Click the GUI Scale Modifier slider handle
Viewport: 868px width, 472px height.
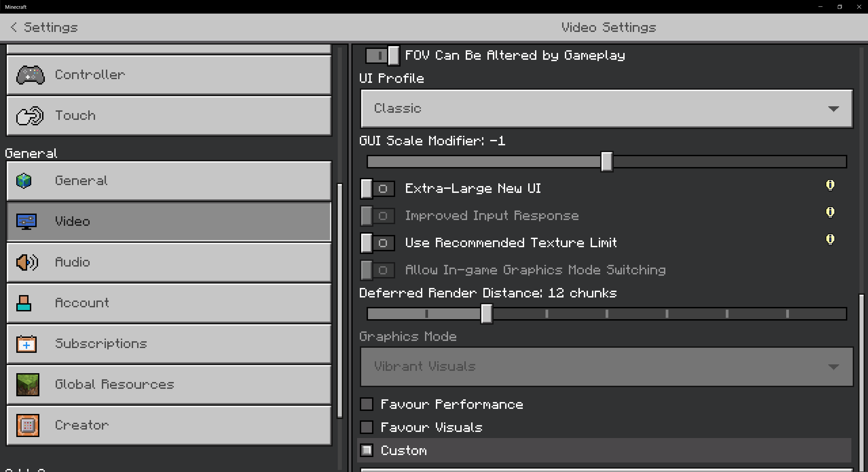pyautogui.click(x=607, y=162)
